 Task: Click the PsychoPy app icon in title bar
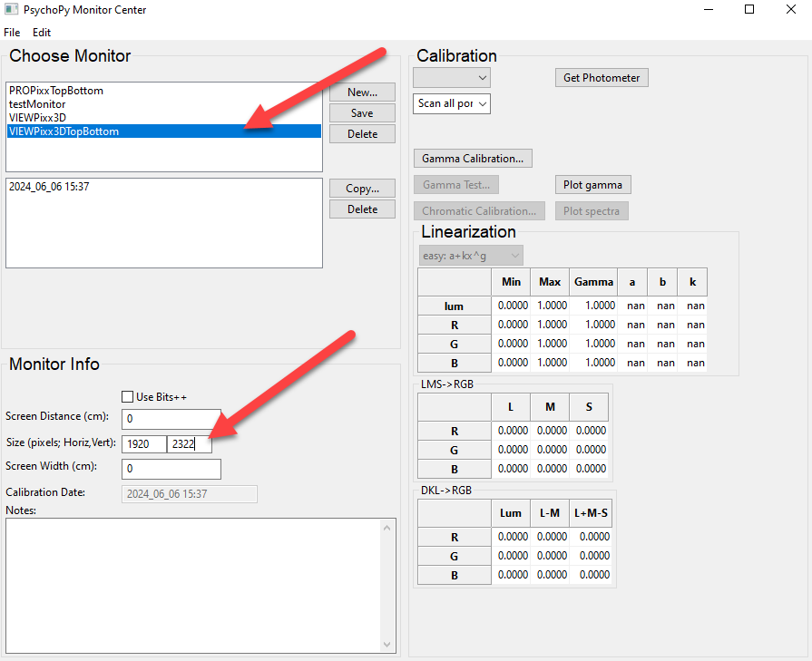tap(11, 10)
